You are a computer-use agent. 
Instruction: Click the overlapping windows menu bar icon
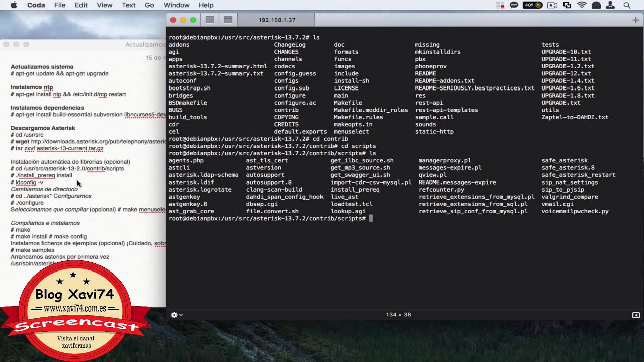click(x=567, y=5)
